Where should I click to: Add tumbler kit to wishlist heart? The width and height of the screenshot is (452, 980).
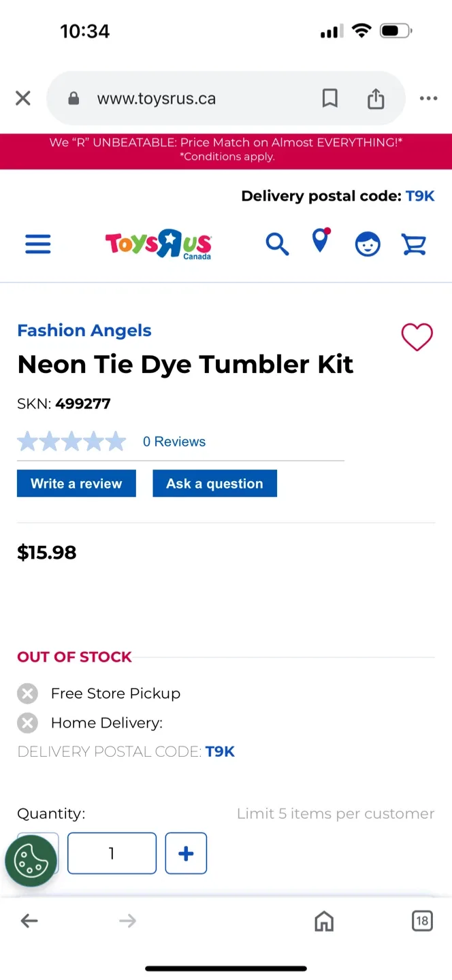tap(417, 337)
